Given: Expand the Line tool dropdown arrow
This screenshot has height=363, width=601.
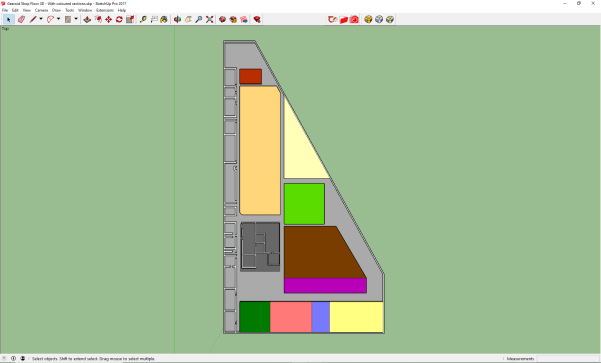Looking at the screenshot, I should (41, 19).
